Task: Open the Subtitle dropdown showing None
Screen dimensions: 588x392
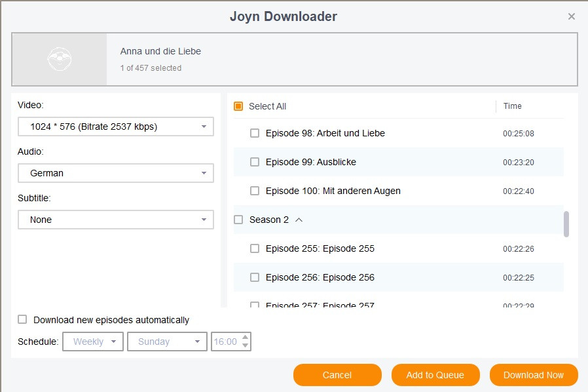Action: pyautogui.click(x=116, y=220)
